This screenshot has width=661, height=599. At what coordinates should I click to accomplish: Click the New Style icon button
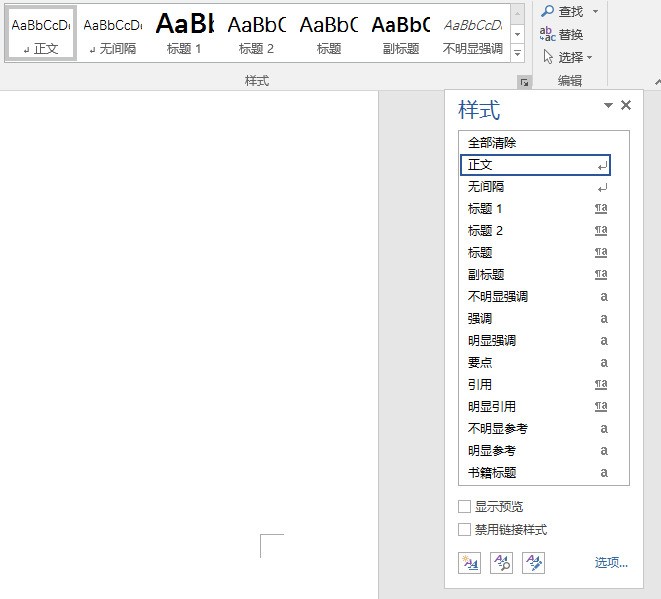point(469,563)
